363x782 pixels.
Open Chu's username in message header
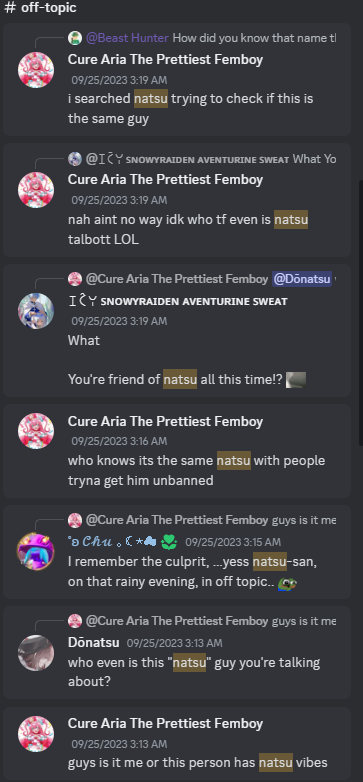coord(123,542)
